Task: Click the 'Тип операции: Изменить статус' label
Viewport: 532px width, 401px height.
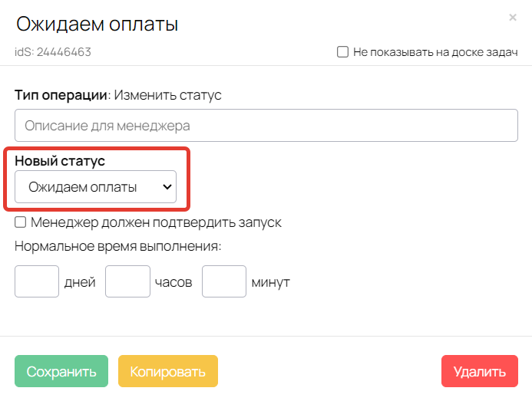Action: 118,95
